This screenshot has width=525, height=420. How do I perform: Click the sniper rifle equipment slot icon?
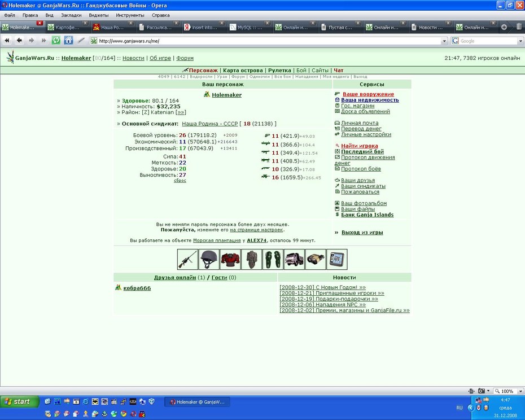(187, 259)
